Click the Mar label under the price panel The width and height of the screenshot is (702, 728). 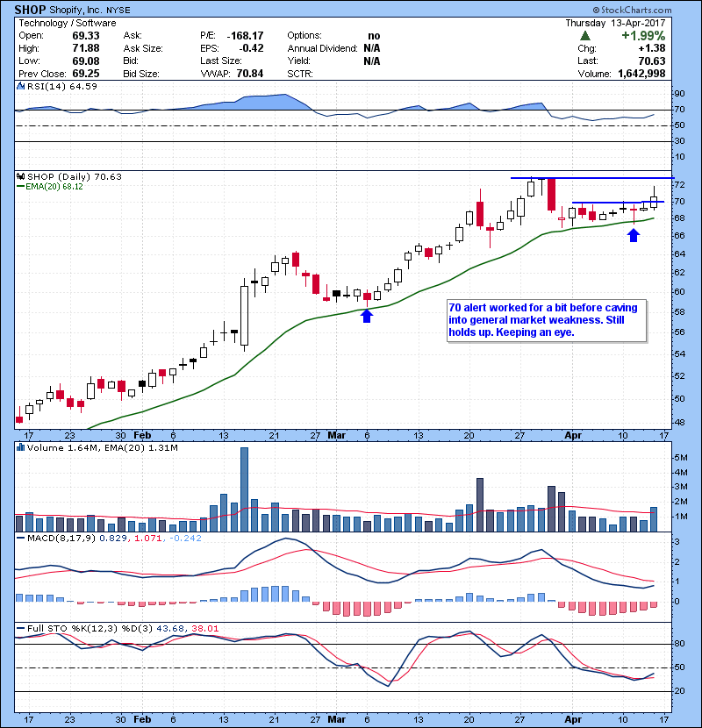[336, 436]
